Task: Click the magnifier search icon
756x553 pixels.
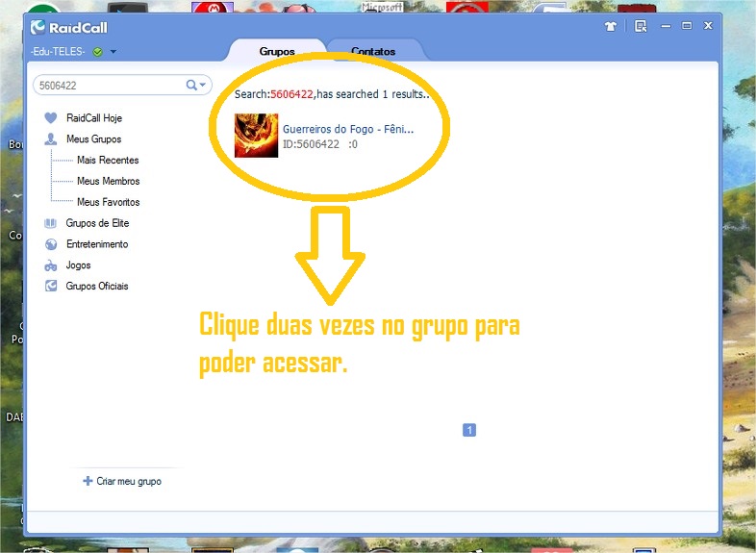Action: pyautogui.click(x=191, y=85)
